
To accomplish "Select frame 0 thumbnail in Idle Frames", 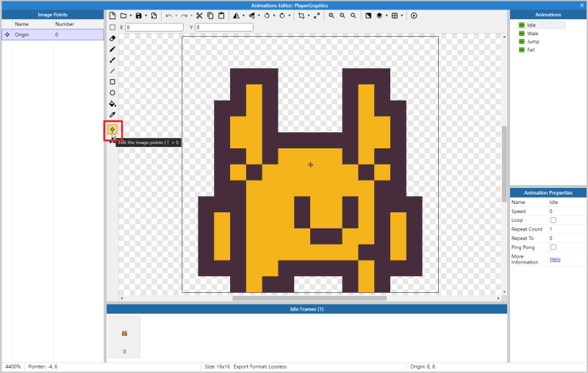I will point(124,336).
